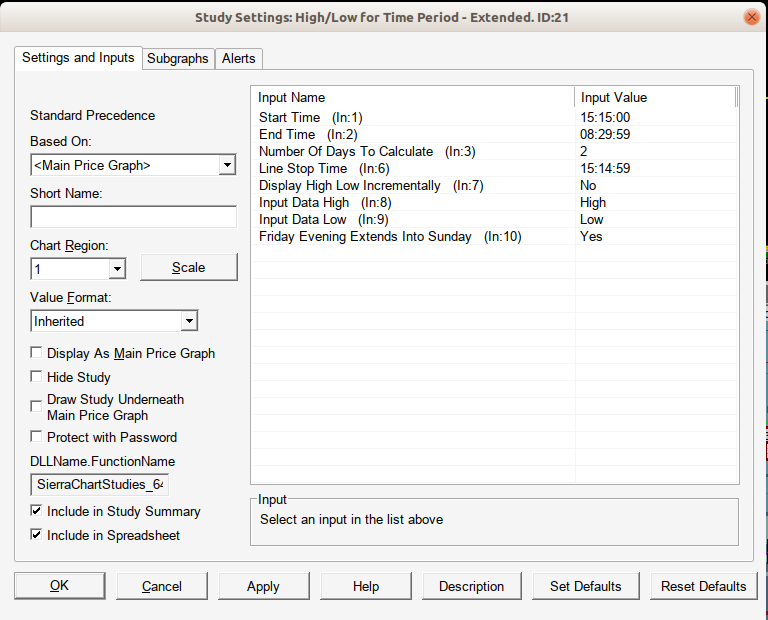Viewport: 768px width, 620px height.
Task: Click the DLLName.FunctionName field
Action: (x=100, y=484)
